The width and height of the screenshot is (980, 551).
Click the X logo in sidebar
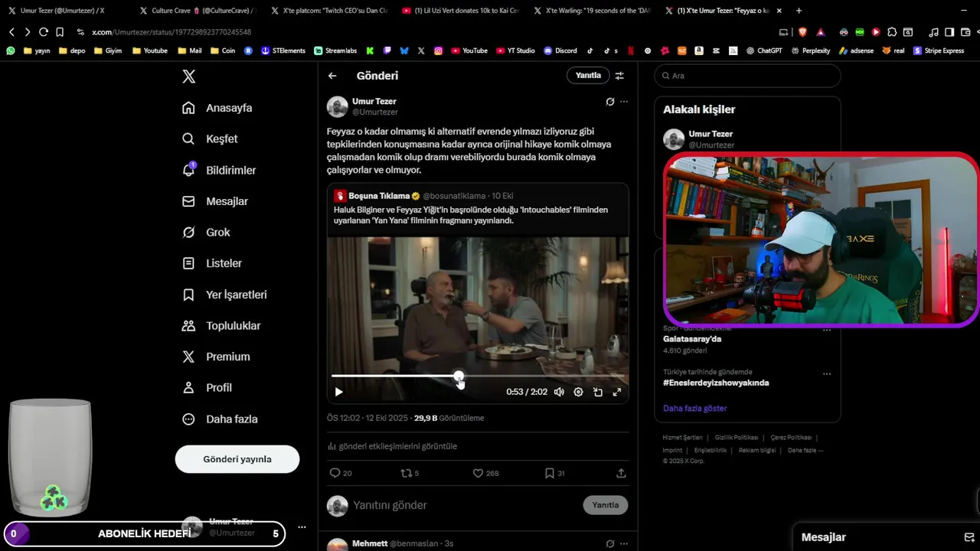pos(189,77)
